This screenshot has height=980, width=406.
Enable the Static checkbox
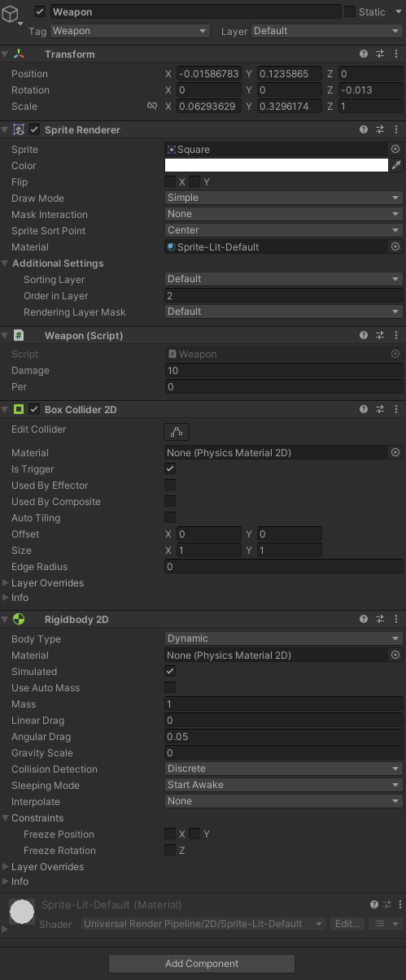pos(350,11)
